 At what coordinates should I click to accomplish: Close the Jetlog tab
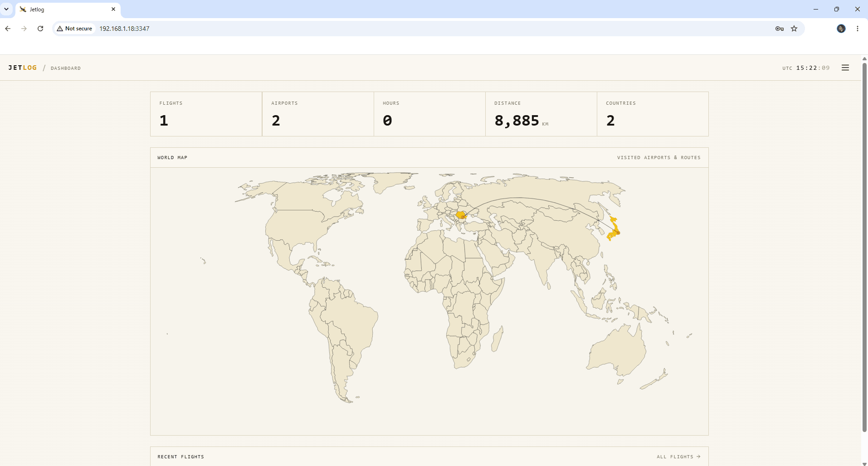click(x=113, y=9)
